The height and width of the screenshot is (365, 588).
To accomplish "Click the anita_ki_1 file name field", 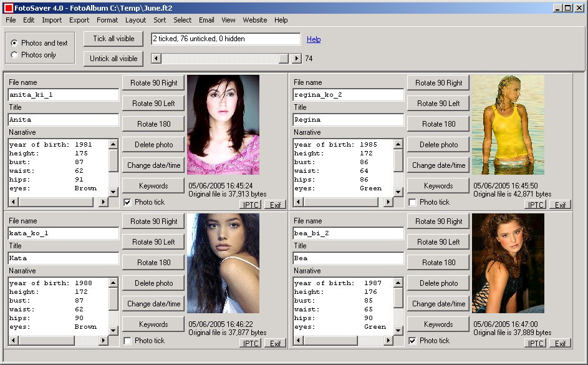I will [64, 95].
